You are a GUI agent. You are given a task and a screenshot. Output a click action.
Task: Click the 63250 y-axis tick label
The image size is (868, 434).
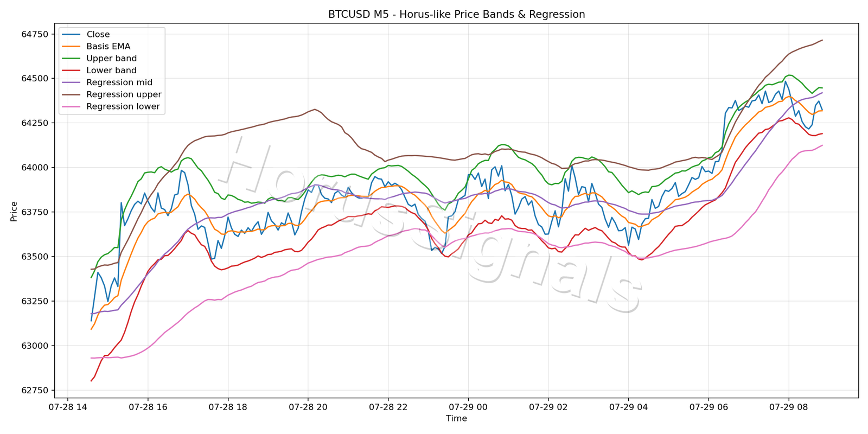click(x=36, y=301)
